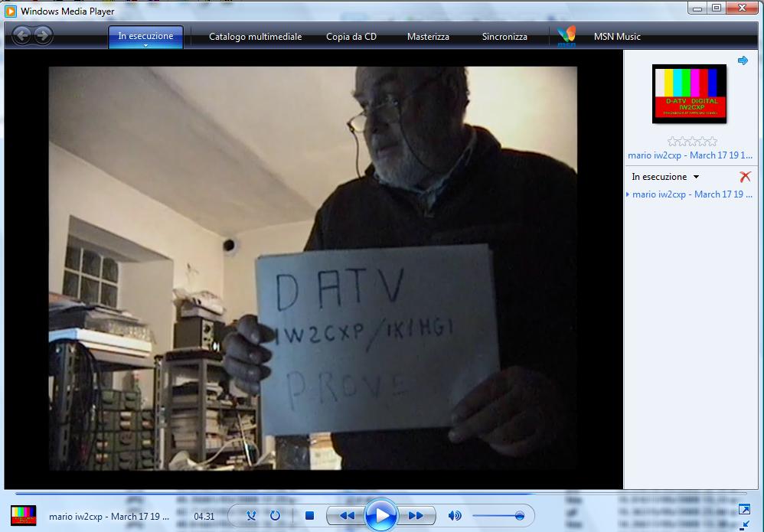Go forward with the Forward arrow
764x532 pixels.
coord(43,35)
